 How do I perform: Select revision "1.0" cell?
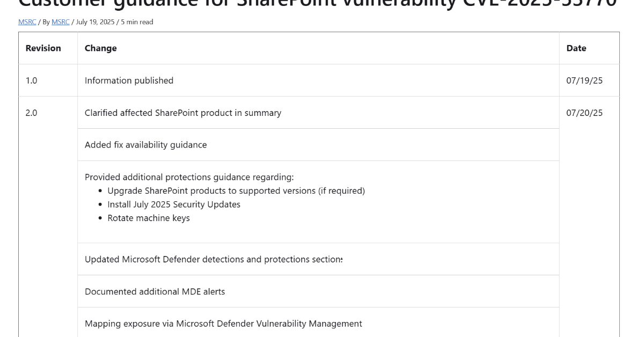[32, 80]
